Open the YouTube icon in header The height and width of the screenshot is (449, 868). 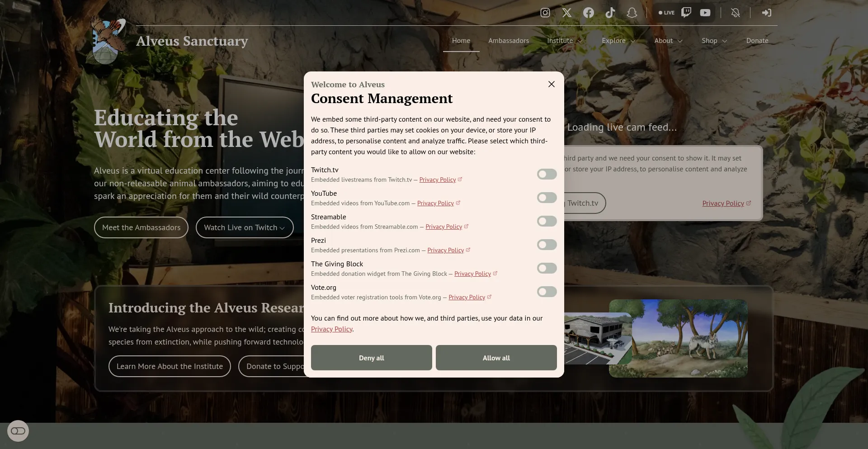coord(705,13)
